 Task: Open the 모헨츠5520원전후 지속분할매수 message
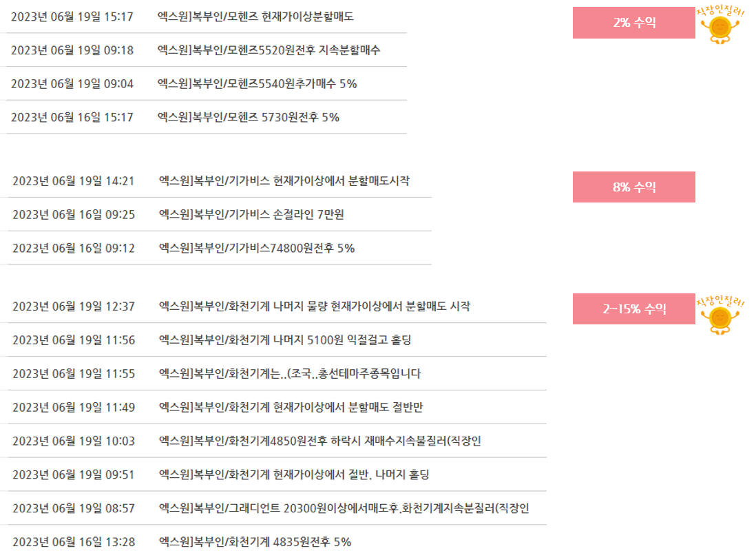[269, 50]
